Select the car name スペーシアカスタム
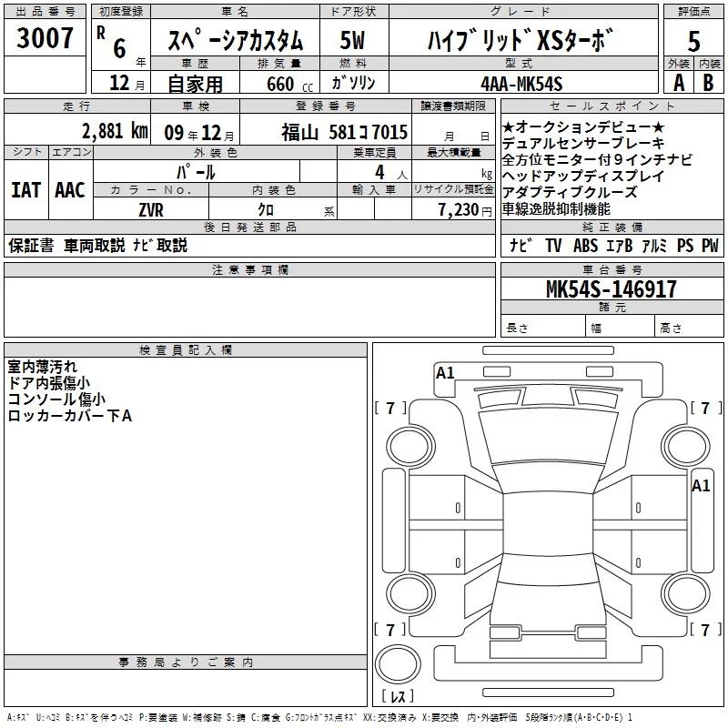Image resolution: width=728 pixels, height=728 pixels. point(235,40)
